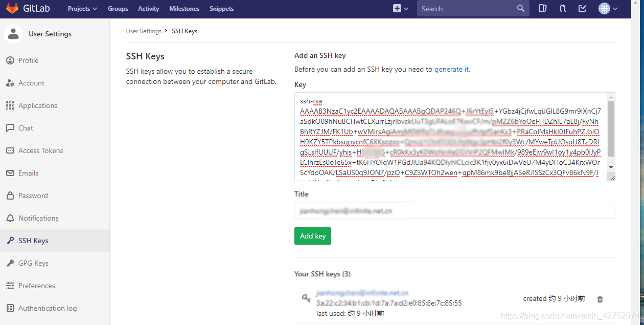The width and height of the screenshot is (644, 325).
Task: Open the Milestones menu item
Action: pyautogui.click(x=185, y=9)
